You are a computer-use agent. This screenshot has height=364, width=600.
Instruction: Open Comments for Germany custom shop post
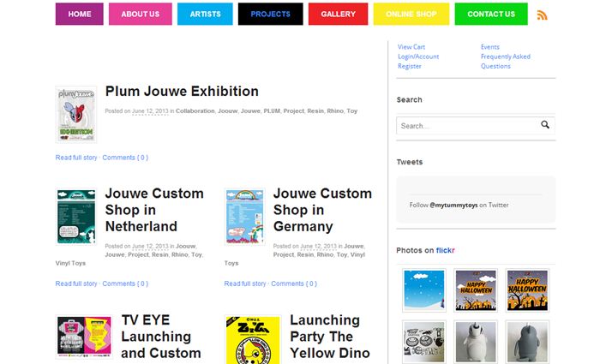[294, 283]
